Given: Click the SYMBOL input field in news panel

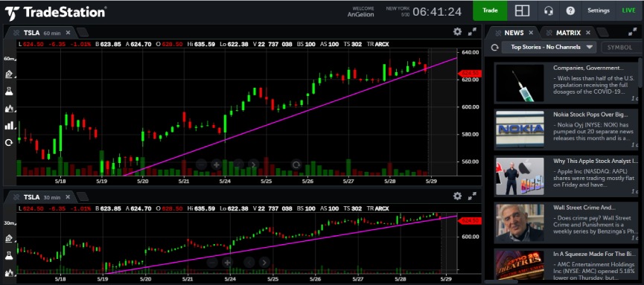Looking at the screenshot, I should (619, 47).
